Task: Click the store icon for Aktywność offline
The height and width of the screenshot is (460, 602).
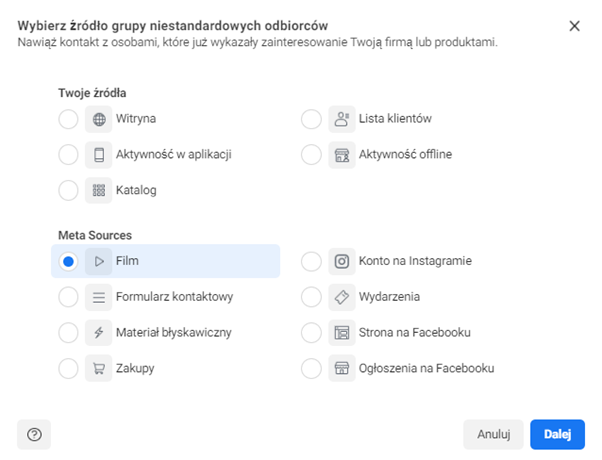Action: point(342,154)
